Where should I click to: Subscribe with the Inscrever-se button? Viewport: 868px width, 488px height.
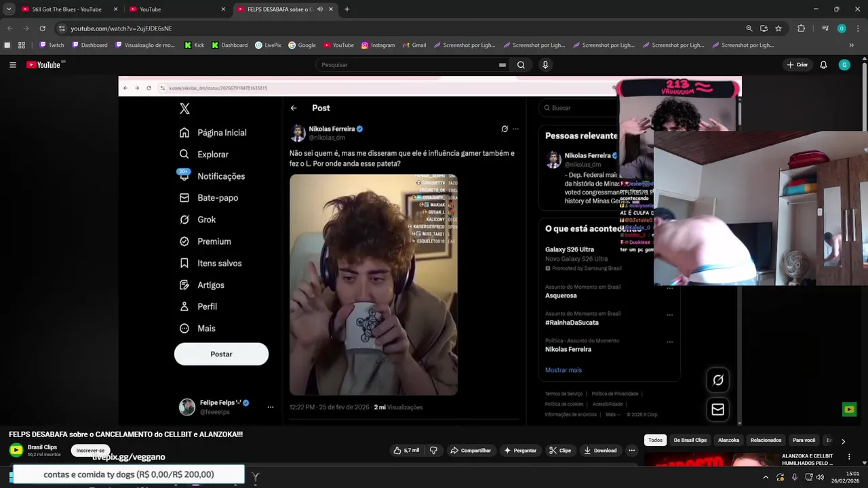point(90,451)
